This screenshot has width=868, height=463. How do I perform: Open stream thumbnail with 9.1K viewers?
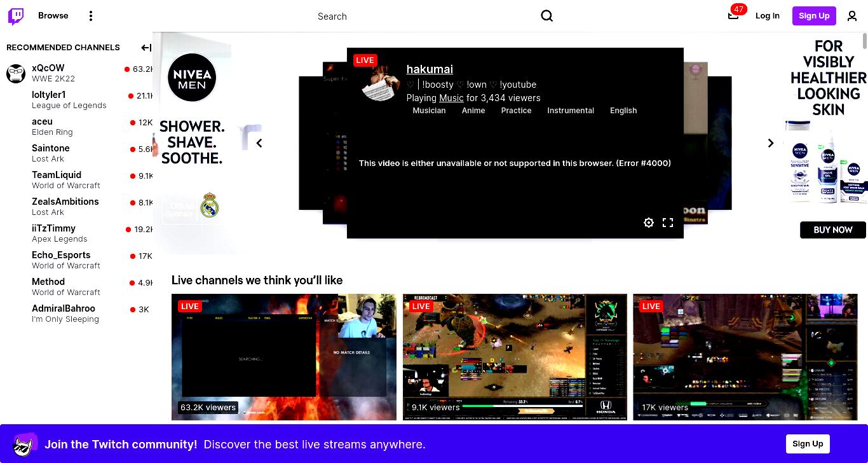tap(515, 357)
